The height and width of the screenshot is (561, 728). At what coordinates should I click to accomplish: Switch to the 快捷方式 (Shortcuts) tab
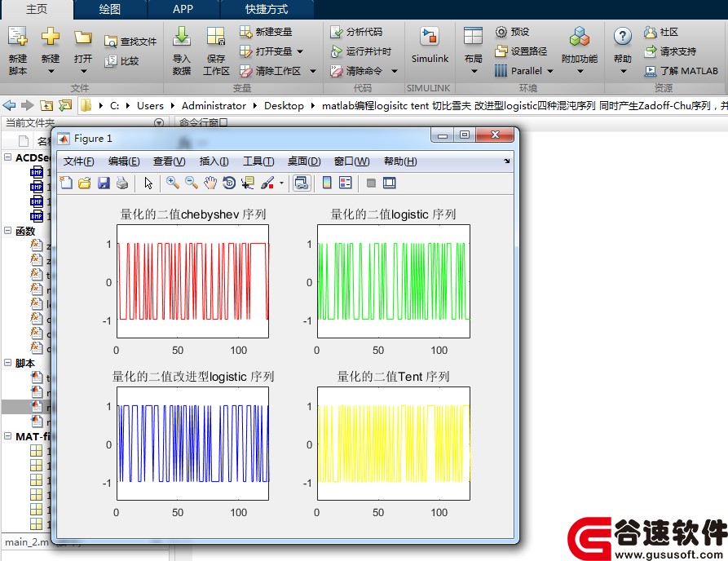click(x=267, y=9)
